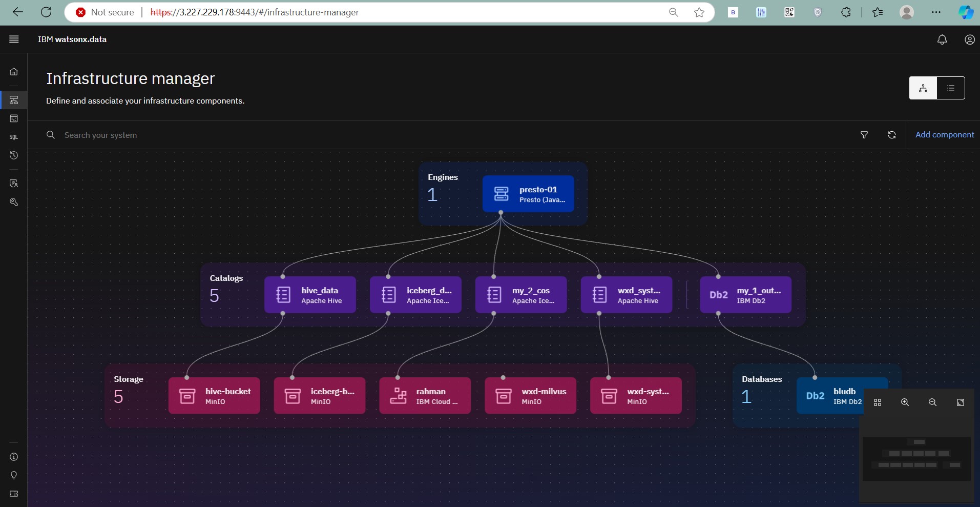Select the wxd_syst... catalog node

click(627, 295)
